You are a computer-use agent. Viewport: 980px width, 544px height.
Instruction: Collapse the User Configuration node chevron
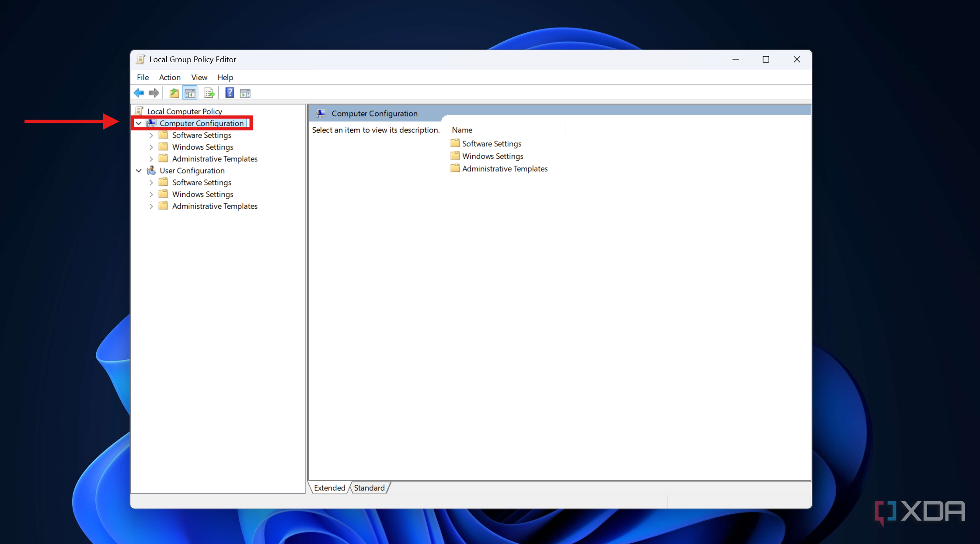(139, 171)
